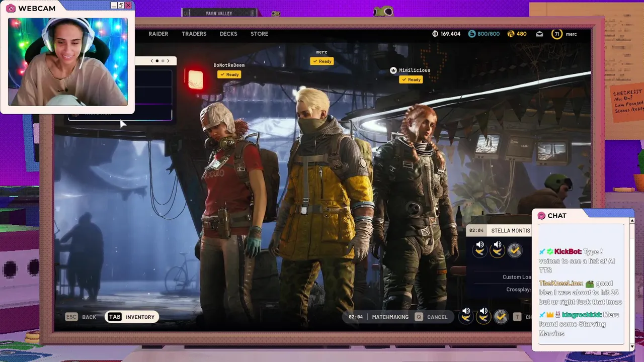Image resolution: width=644 pixels, height=362 pixels.
Task: Click the Mimilicious player name
Action: pos(415,70)
